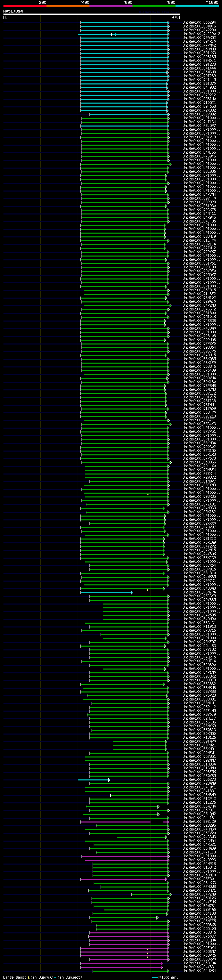The image size is (222, 980).
Task: Open hit UniRef100_B8N6U8
Action: (199, 687)
